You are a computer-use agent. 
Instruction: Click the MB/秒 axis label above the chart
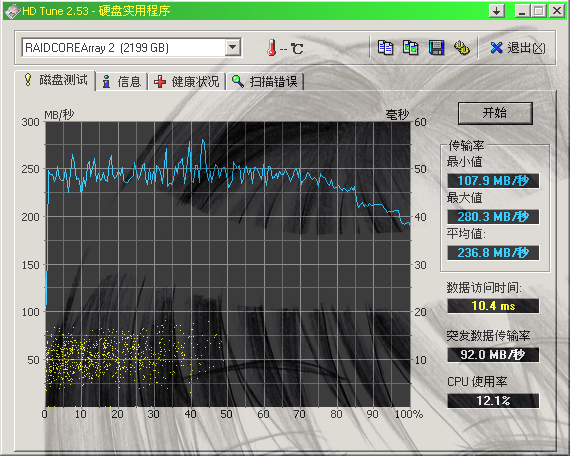point(59,115)
